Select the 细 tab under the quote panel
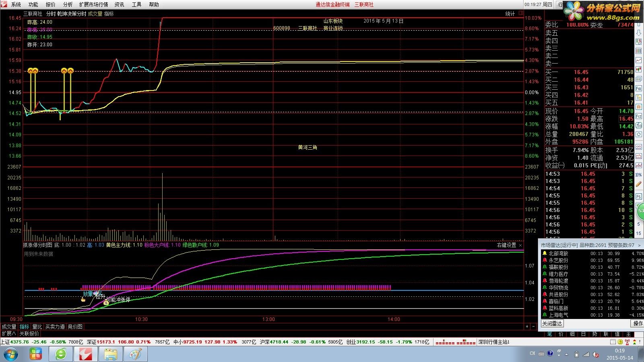 [572, 334]
